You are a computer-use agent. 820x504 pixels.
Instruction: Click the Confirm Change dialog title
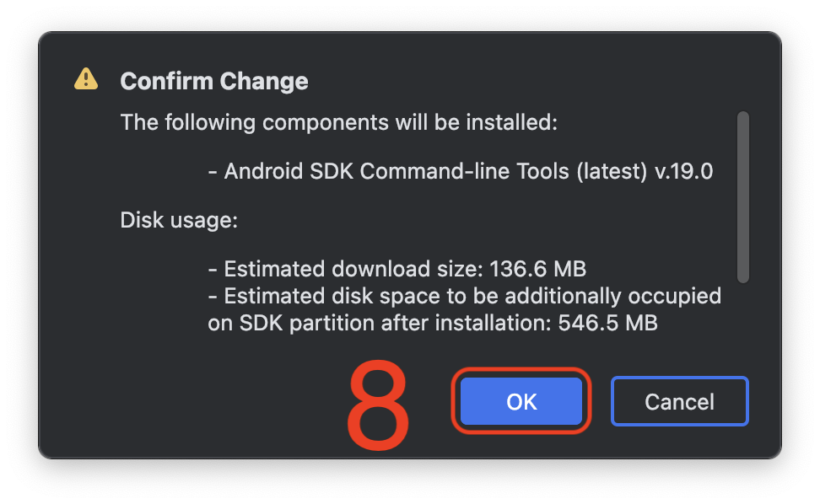pyautogui.click(x=214, y=82)
